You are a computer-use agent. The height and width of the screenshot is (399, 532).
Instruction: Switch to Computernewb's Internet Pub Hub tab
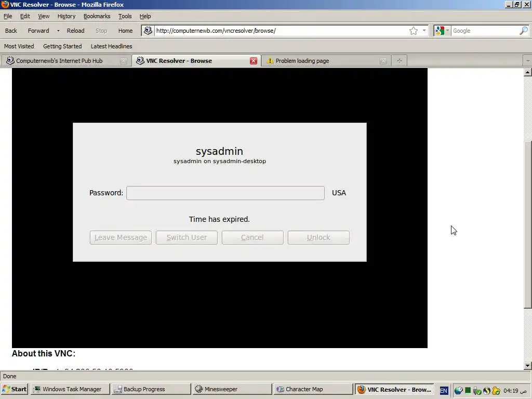click(x=66, y=61)
